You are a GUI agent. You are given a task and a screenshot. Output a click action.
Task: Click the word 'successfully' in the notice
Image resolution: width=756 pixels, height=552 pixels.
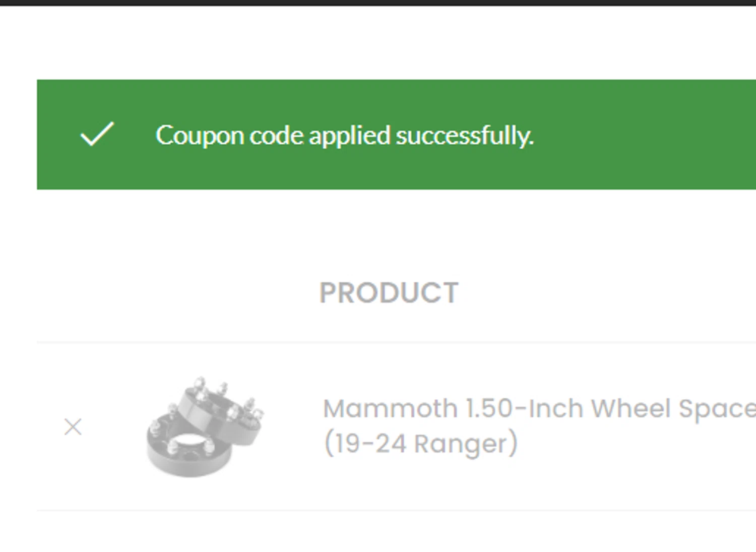[464, 136]
